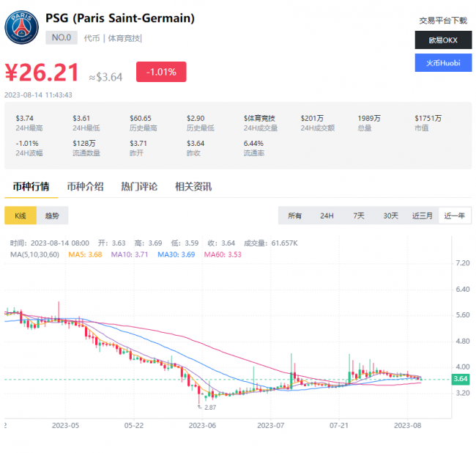Click the 07-21 date axis label
Screen dimensions: 476x453
tap(339, 425)
